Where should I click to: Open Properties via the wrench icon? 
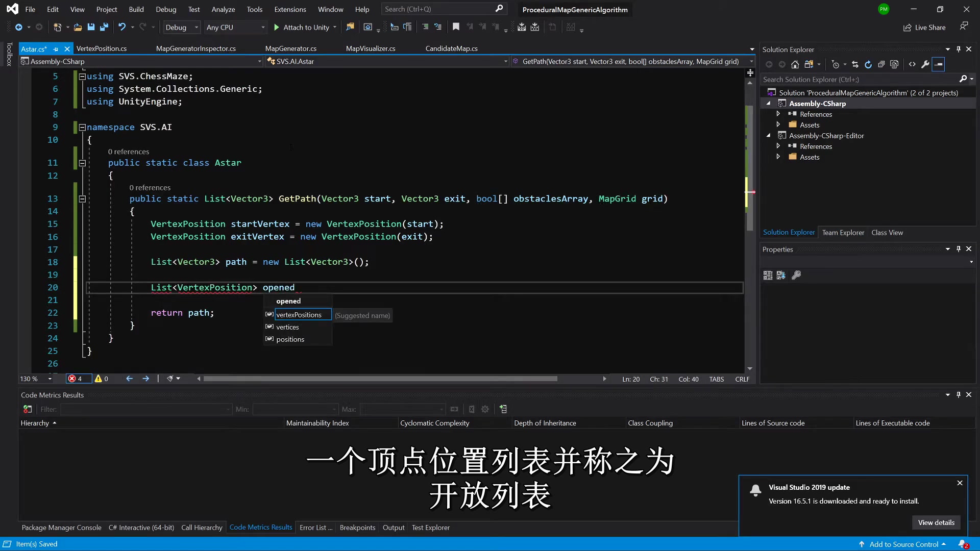coord(925,65)
